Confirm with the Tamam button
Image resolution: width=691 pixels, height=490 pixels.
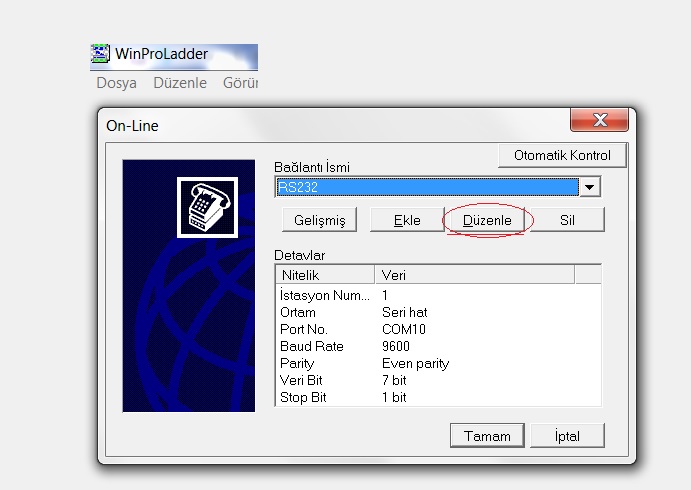pos(487,436)
